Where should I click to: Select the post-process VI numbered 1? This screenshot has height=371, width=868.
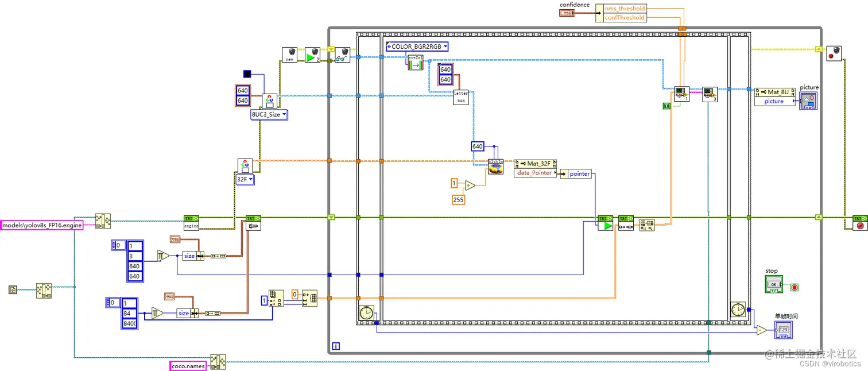(x=681, y=94)
